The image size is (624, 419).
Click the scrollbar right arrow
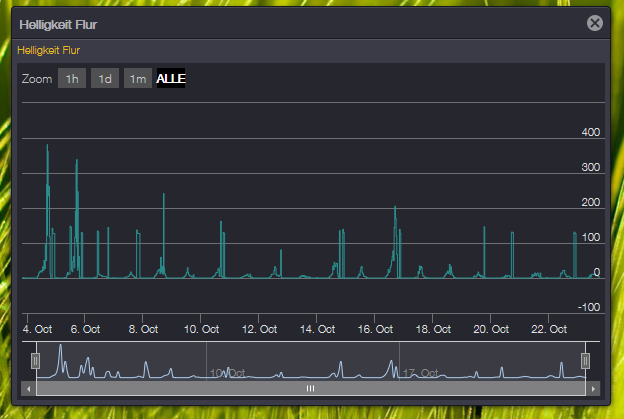pos(593,388)
